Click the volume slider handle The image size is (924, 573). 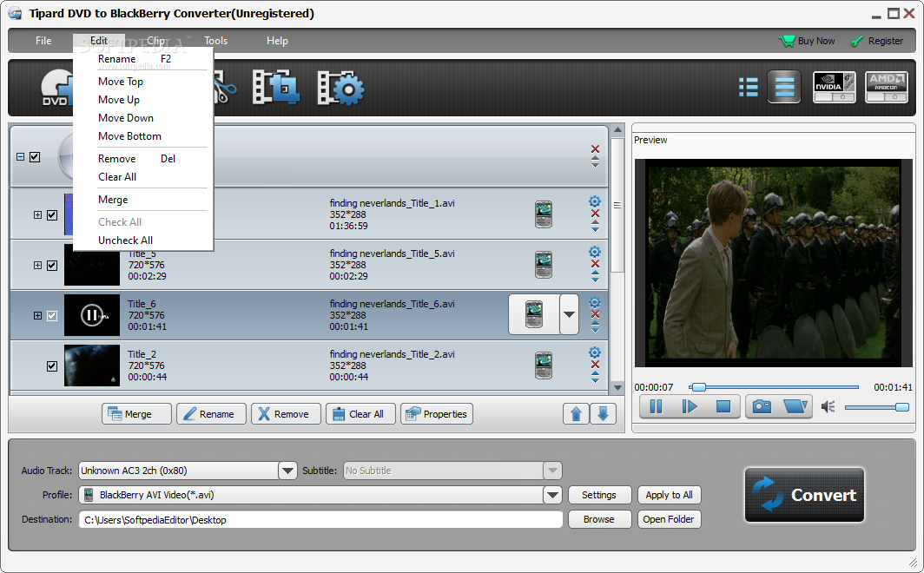pos(901,407)
